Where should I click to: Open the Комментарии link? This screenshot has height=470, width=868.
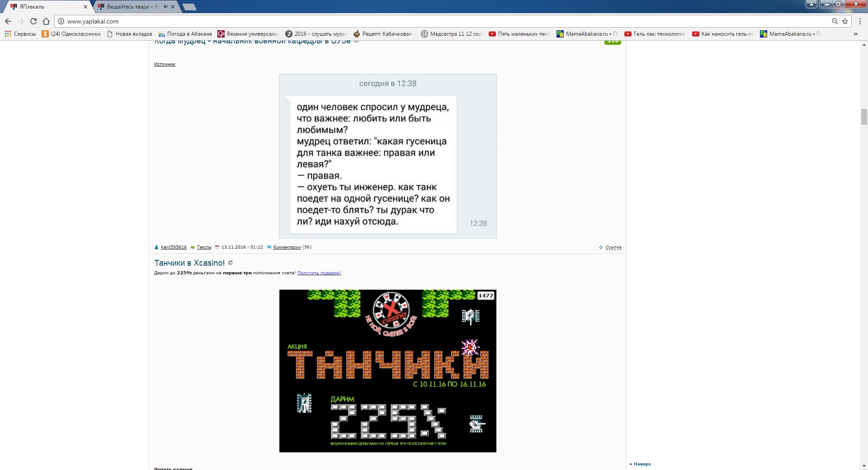tap(287, 247)
